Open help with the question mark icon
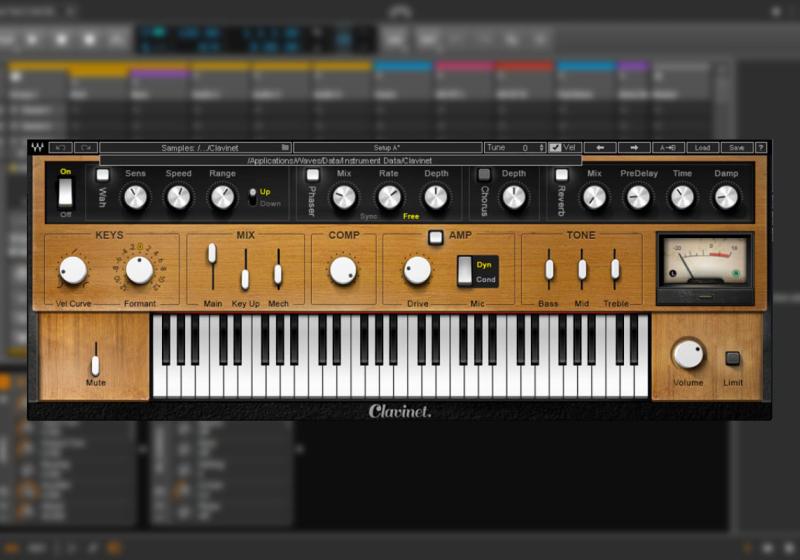Screen dimensions: 800x560 click(x=761, y=147)
